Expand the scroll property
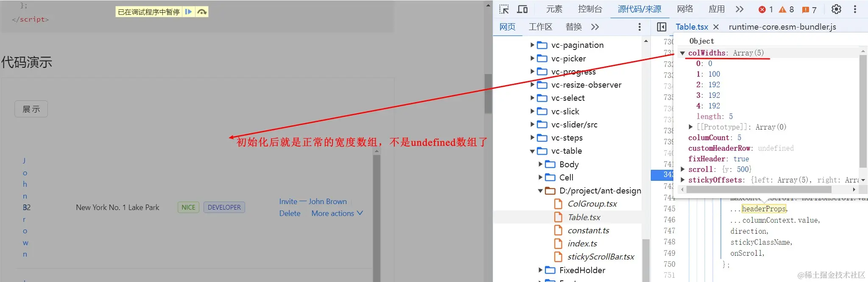868x282 pixels. pyautogui.click(x=683, y=169)
